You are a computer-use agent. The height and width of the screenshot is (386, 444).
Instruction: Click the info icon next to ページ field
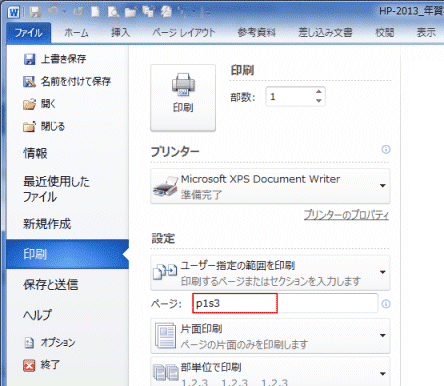386,304
